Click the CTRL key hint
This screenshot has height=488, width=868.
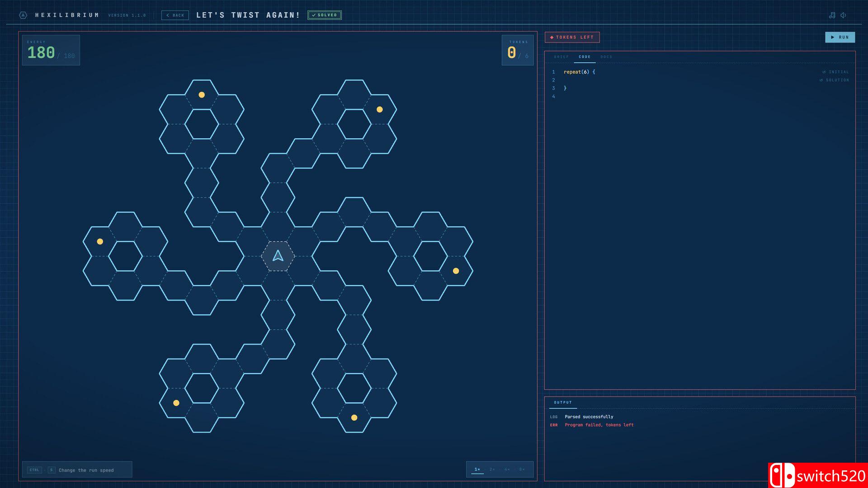tap(34, 470)
